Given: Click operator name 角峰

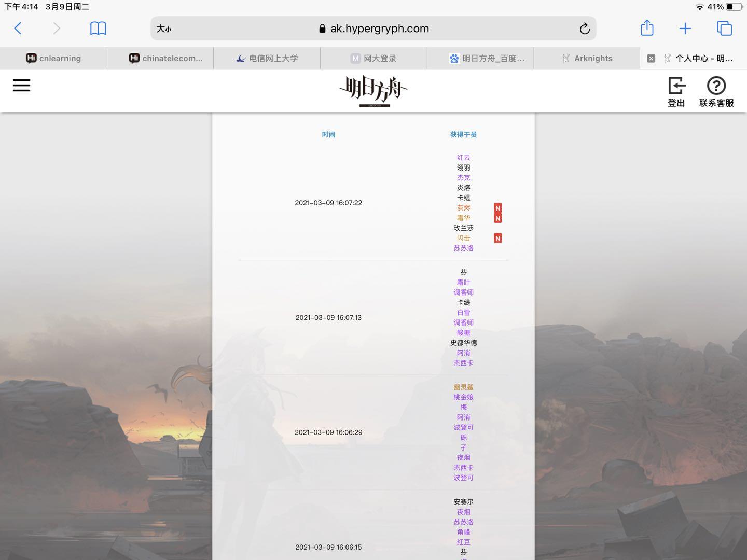Looking at the screenshot, I should pyautogui.click(x=463, y=532).
